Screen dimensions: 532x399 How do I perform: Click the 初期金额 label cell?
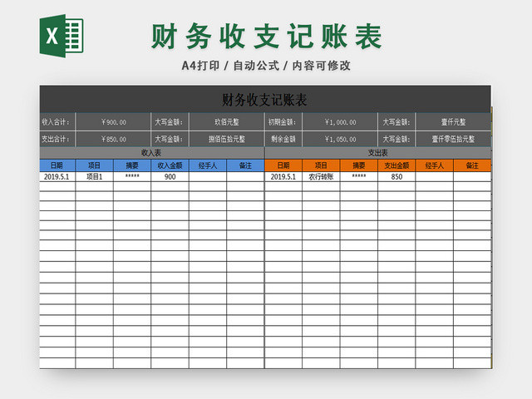coord(283,122)
